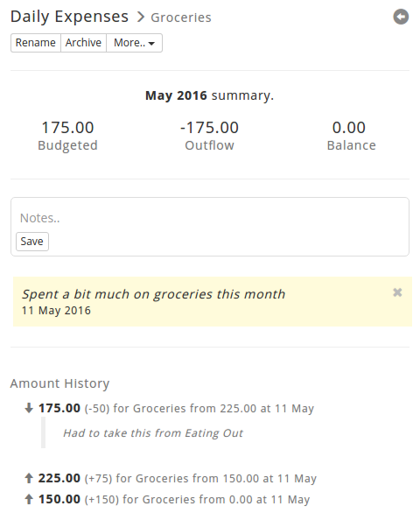Archive the Groceries category
The height and width of the screenshot is (527, 420).
pyautogui.click(x=83, y=43)
